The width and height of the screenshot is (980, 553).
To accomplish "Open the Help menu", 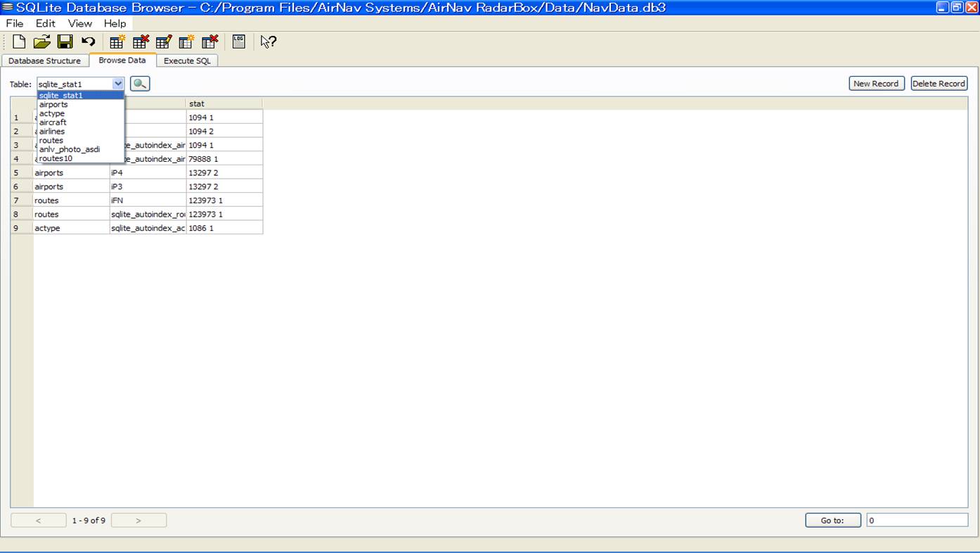I will click(115, 23).
